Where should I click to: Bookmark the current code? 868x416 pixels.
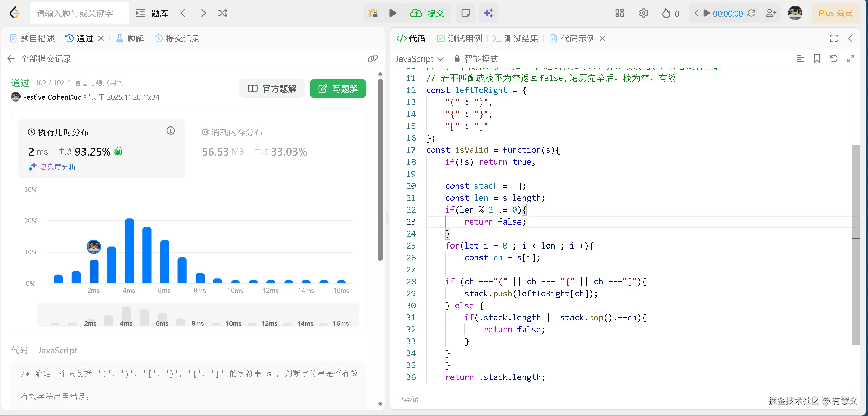[x=817, y=59]
